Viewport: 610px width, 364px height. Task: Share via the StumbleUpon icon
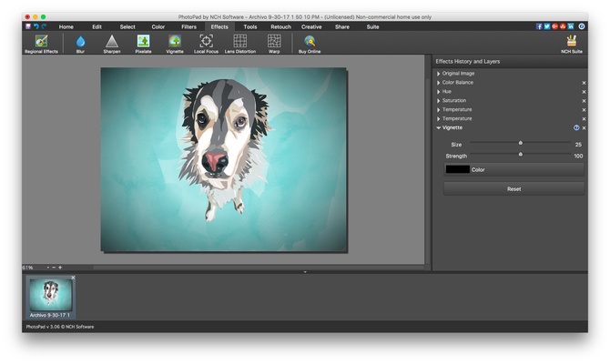point(563,26)
